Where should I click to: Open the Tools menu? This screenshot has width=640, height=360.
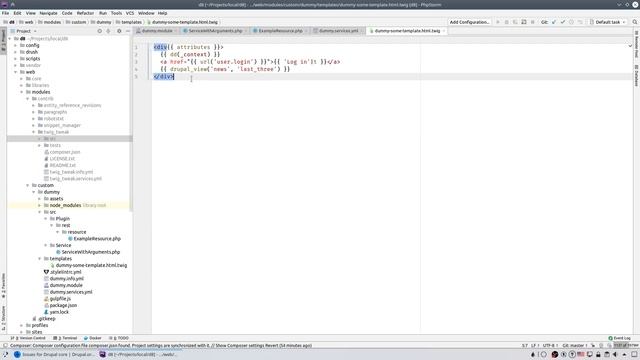(116, 13)
